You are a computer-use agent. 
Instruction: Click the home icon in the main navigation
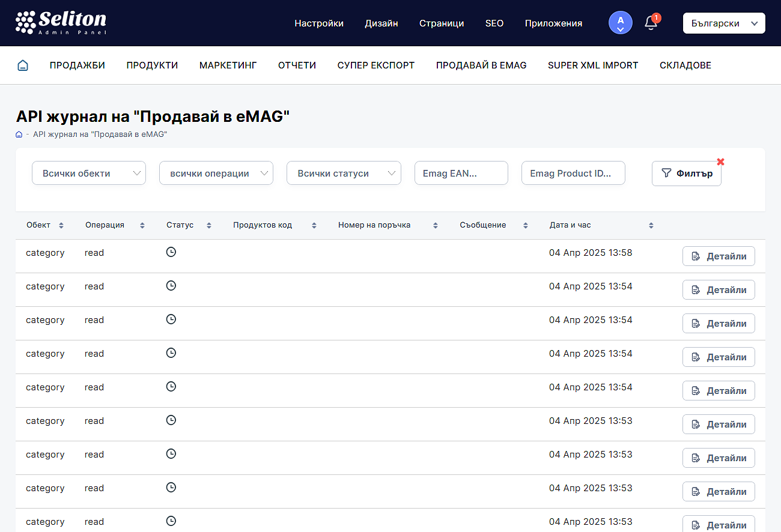22,65
